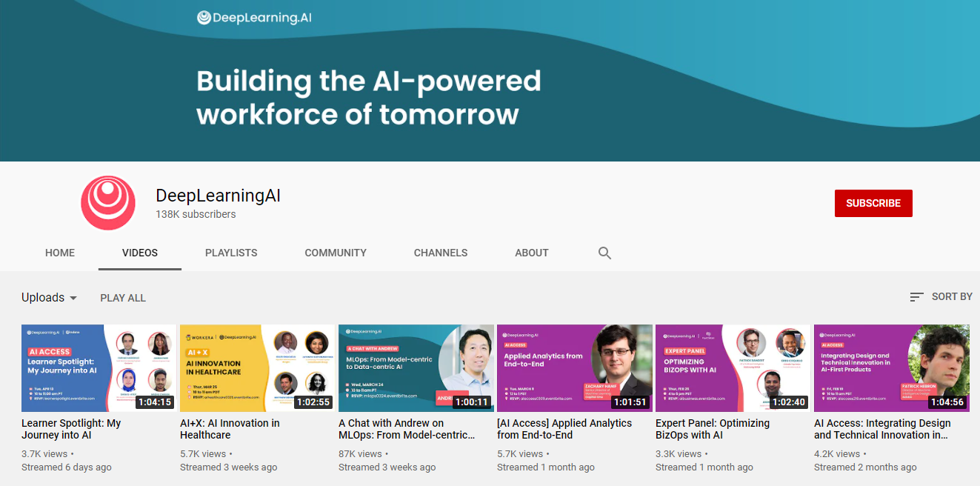Open the DeepLearningAI channel avatar
Screen dimensions: 980x486
tap(108, 203)
